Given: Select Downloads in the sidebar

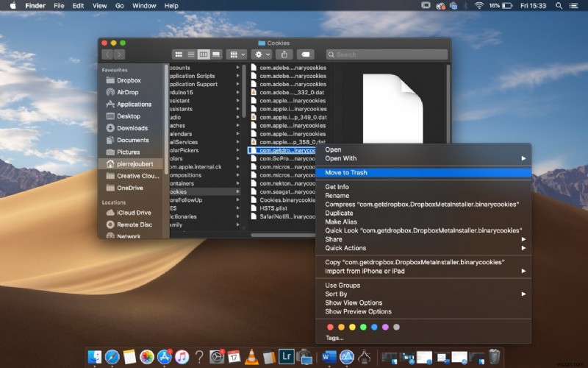Looking at the screenshot, I should (131, 128).
